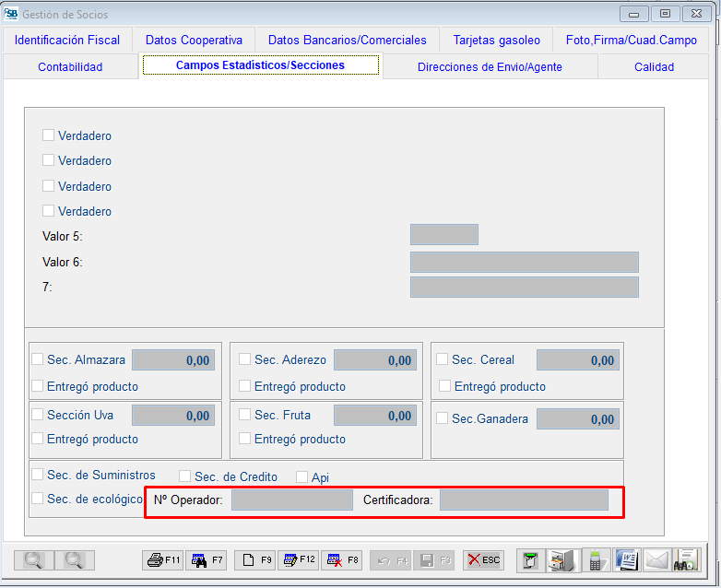Click the Certificadora text field
Viewport: 721px width, 588px height.
click(523, 500)
